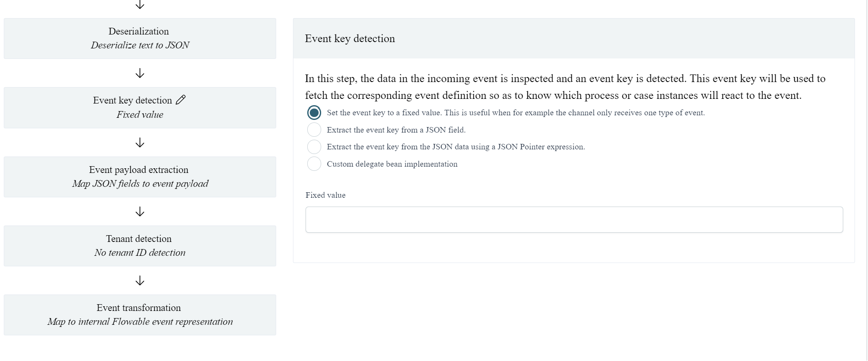
Task: Click the arrow between Deserialization and Event key detection
Action: click(140, 74)
